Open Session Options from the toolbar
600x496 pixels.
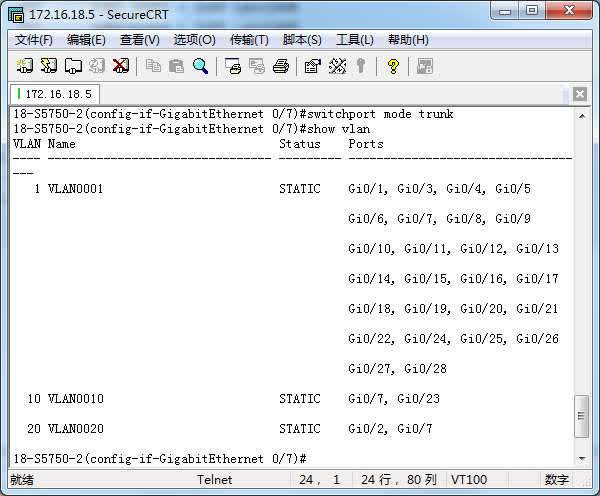[313, 66]
